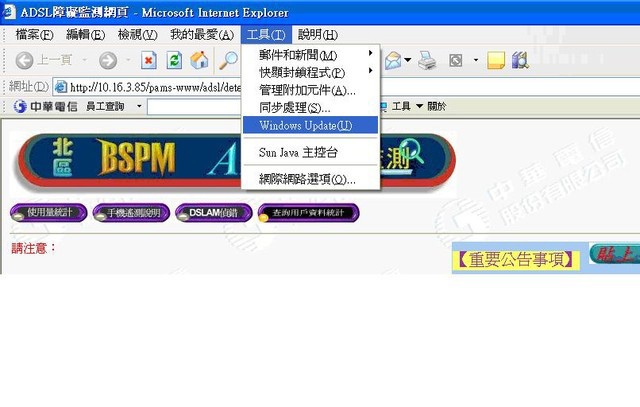Viewport: 640px width, 407px height.
Task: Click the 查詢用戶資料統計 button
Action: (x=309, y=213)
